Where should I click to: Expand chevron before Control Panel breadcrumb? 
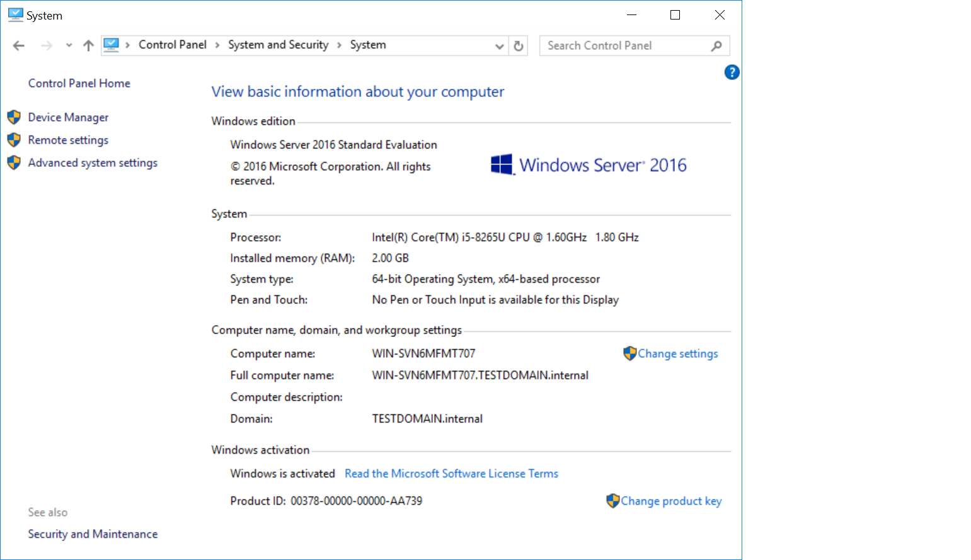click(x=128, y=45)
